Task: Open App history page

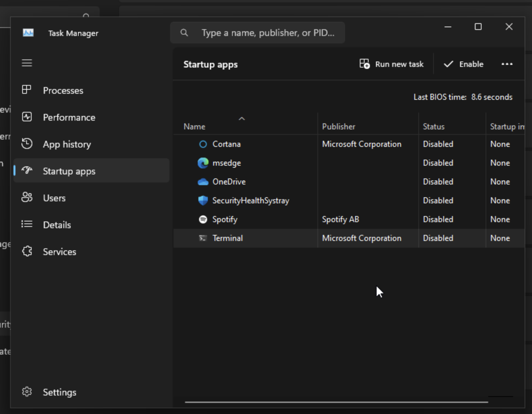Action: point(91,144)
